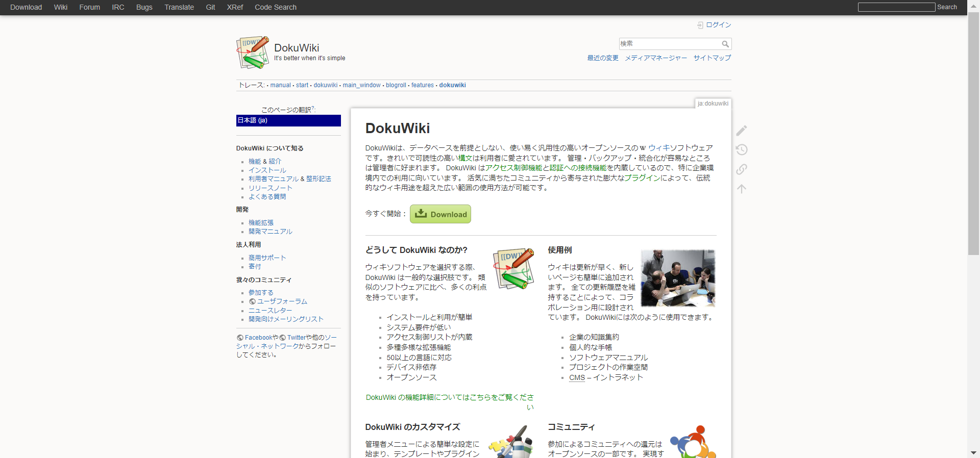Open the DokuWiki の機能詳細 details link
980x458 pixels.
[450, 402]
